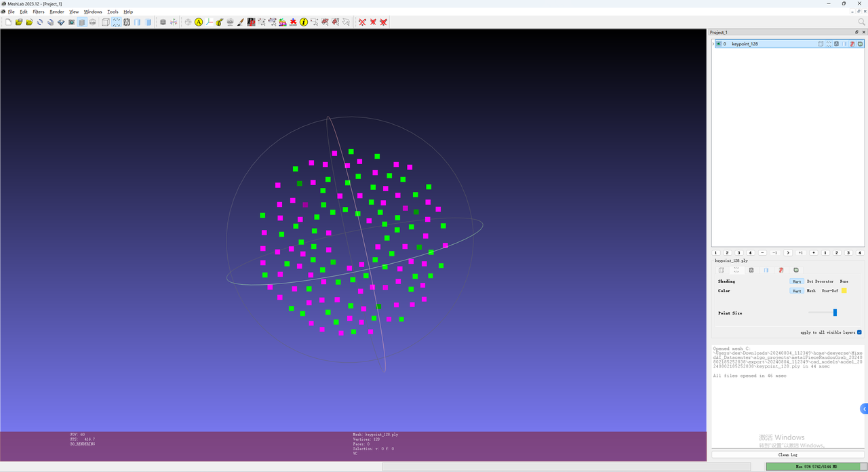Hide the keypoint_128 layer via eye icon

tap(718, 44)
